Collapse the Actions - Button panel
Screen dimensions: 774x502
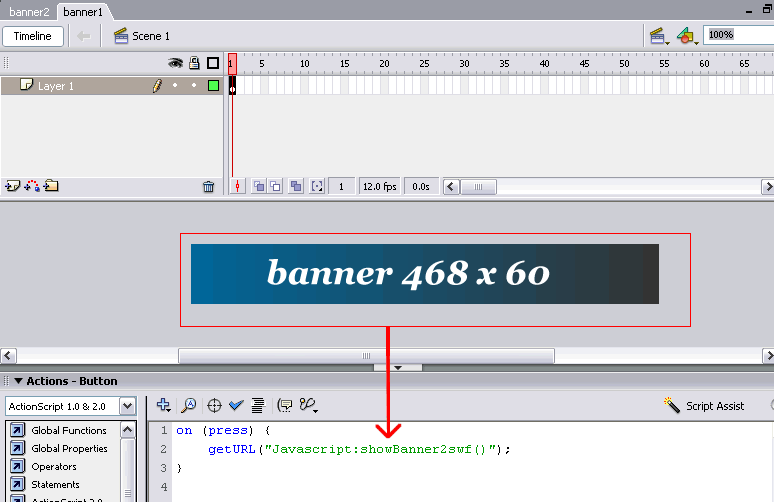(18, 381)
